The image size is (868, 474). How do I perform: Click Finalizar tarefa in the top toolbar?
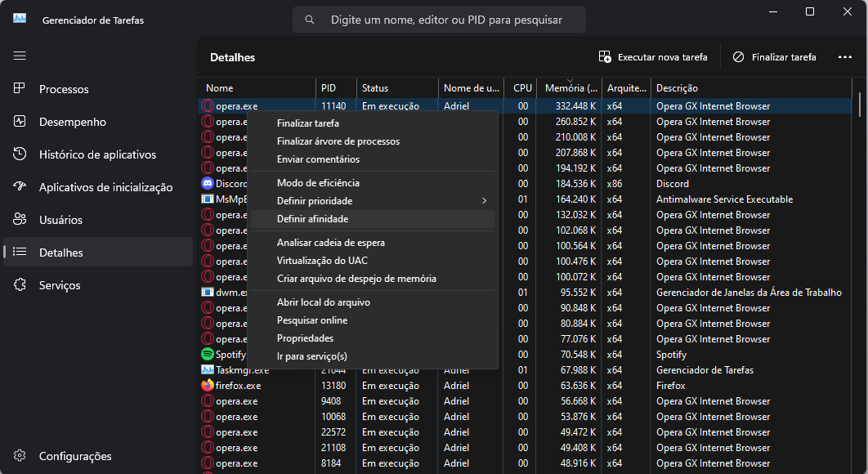(x=775, y=57)
